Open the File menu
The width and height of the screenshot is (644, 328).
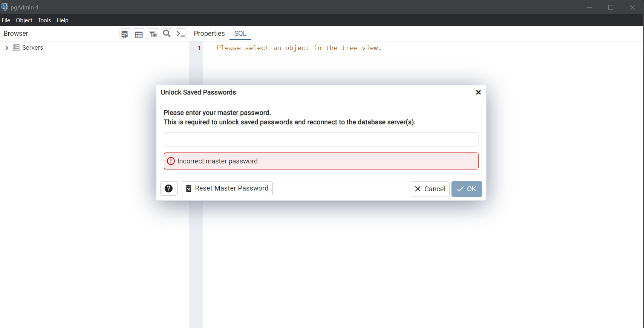(6, 20)
